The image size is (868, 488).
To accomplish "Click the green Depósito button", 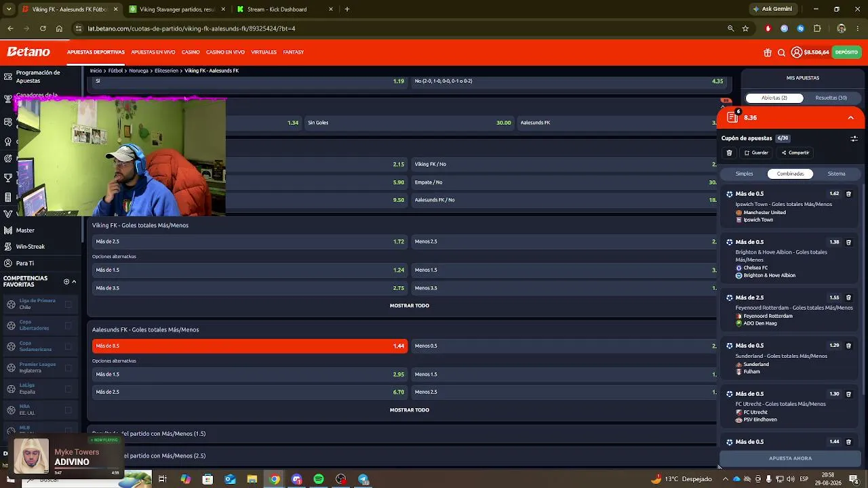I will 846,52.
